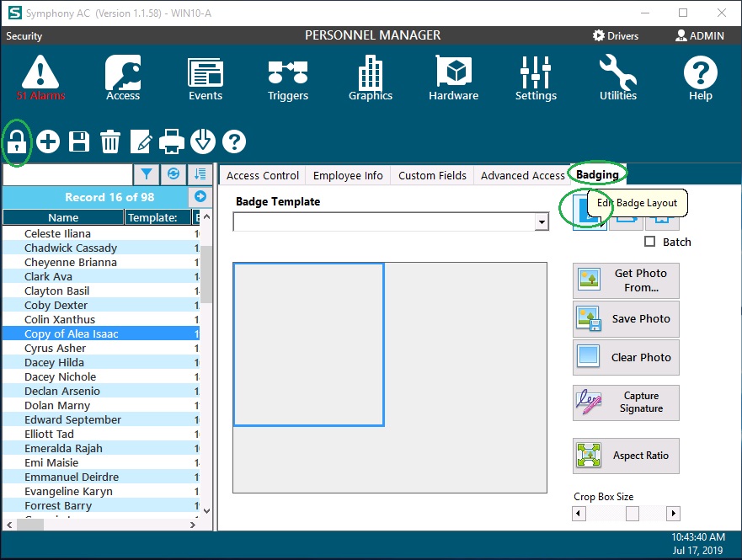Toggle the Batch checkbox
742x560 pixels.
click(x=649, y=242)
